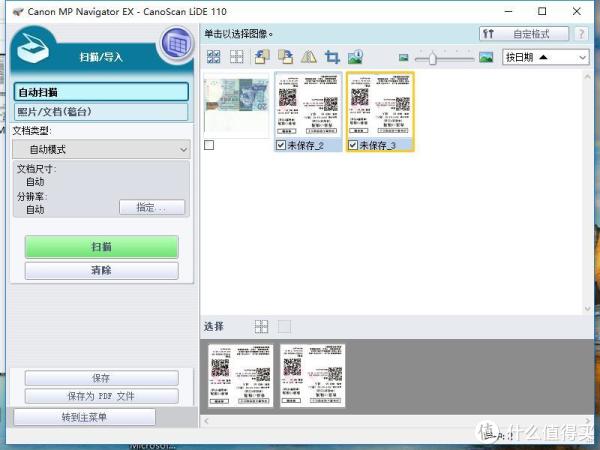
Task: Select the 照片/文档(稿台) tab
Action: click(101, 112)
